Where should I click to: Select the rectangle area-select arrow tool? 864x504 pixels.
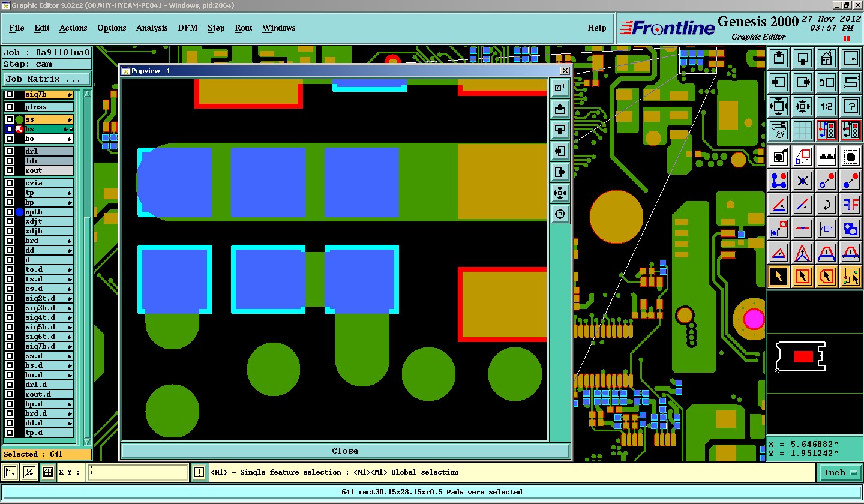[803, 277]
